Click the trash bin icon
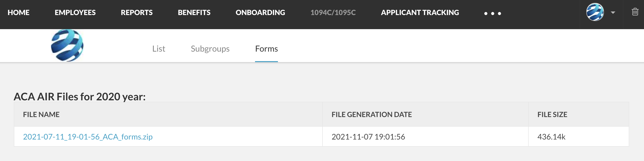The height and width of the screenshot is (161, 644). (x=635, y=12)
